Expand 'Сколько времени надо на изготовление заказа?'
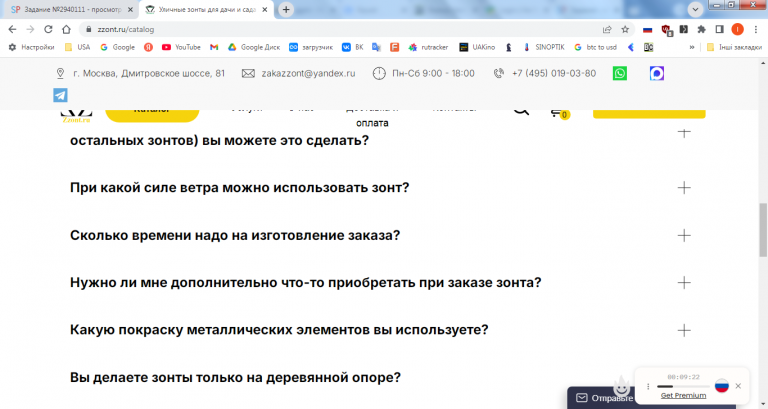 (684, 236)
